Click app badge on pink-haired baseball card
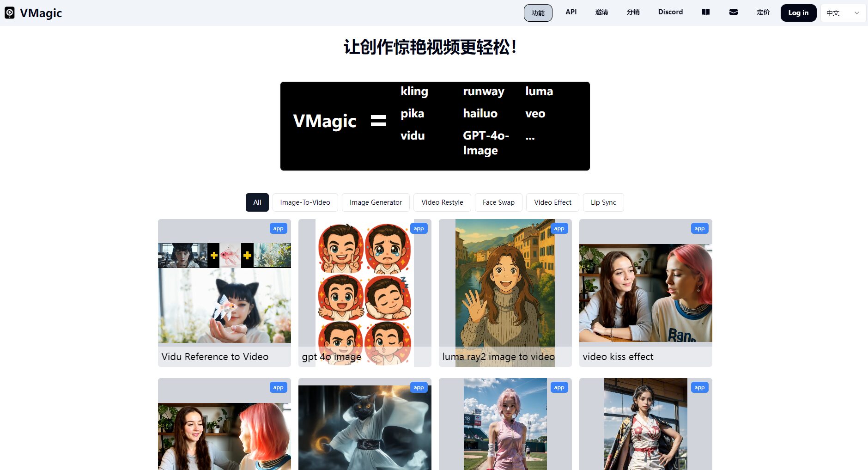Screen dimensions: 868x470 point(559,387)
